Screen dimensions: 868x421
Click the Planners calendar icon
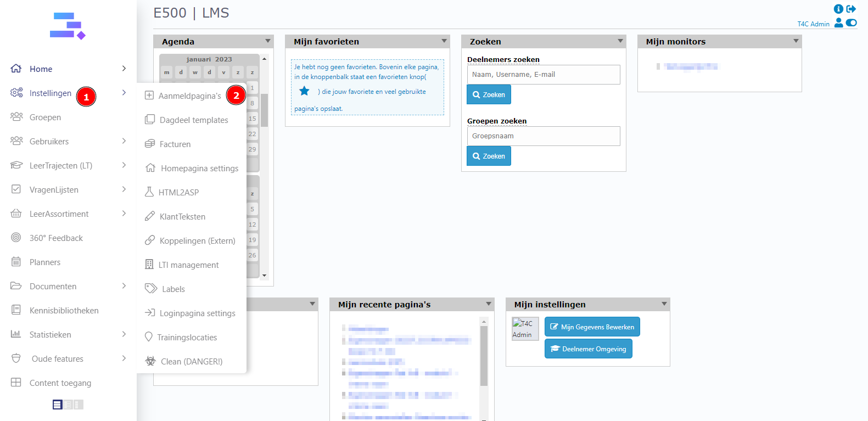pos(16,262)
